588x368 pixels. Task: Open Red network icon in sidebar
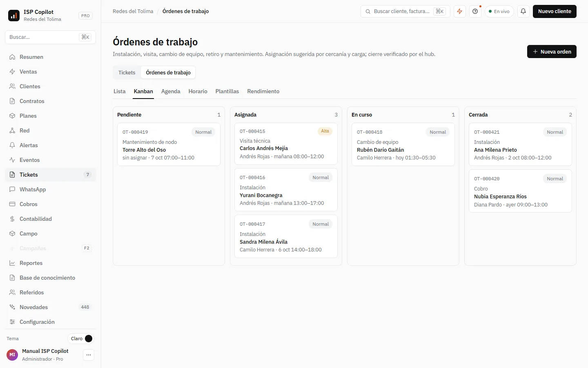pos(12,130)
